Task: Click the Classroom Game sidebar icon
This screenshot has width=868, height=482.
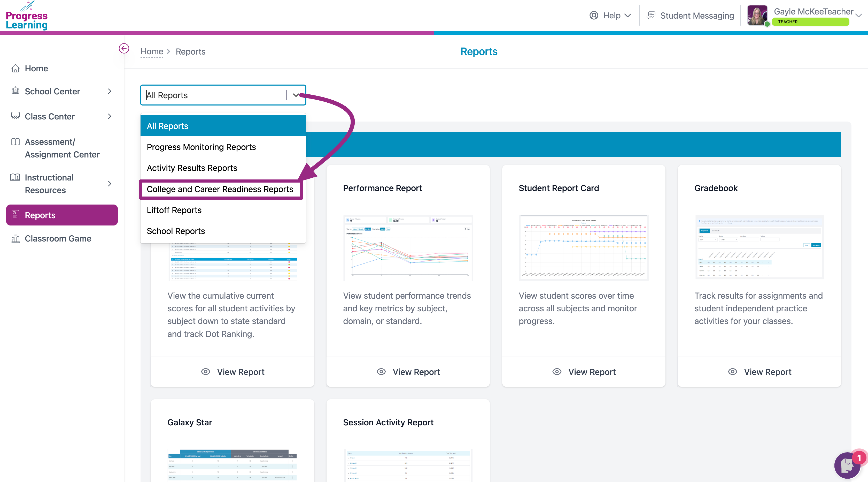Action: [16, 238]
